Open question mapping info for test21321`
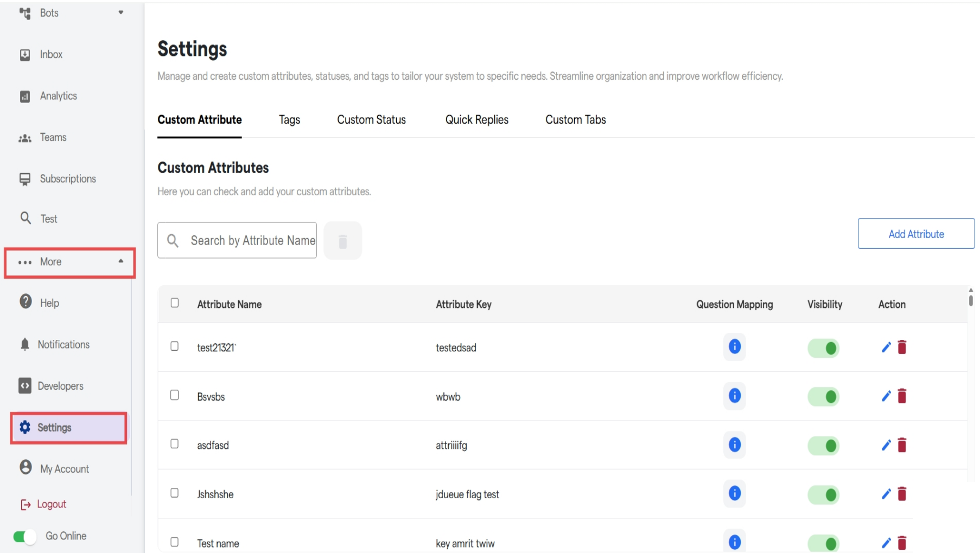Screen dimensions: 980x553 (x=735, y=347)
